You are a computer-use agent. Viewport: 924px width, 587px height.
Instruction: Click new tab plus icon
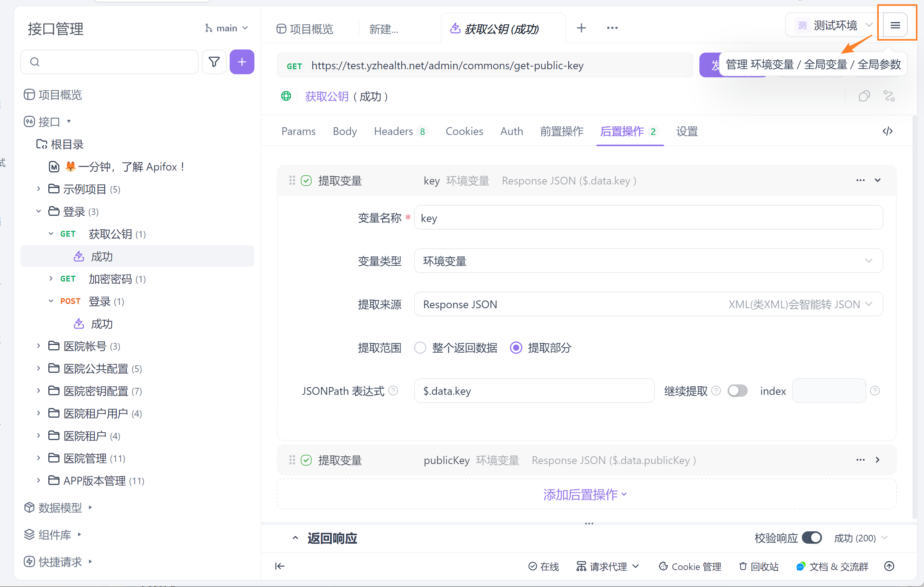coord(581,28)
